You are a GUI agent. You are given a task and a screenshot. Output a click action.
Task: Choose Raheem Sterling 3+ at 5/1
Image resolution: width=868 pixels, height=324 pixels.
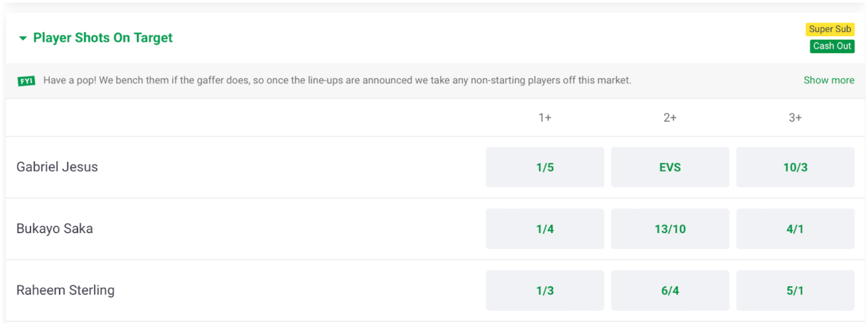pos(795,290)
